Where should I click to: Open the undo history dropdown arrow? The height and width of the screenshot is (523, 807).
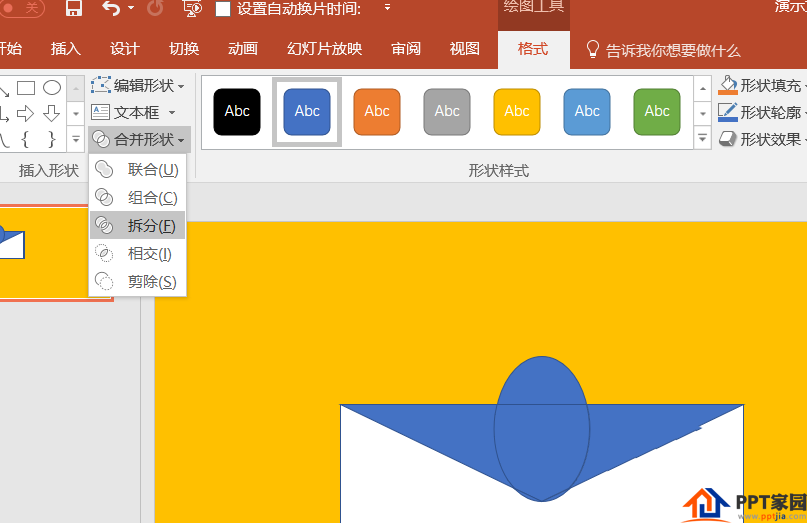click(x=131, y=8)
